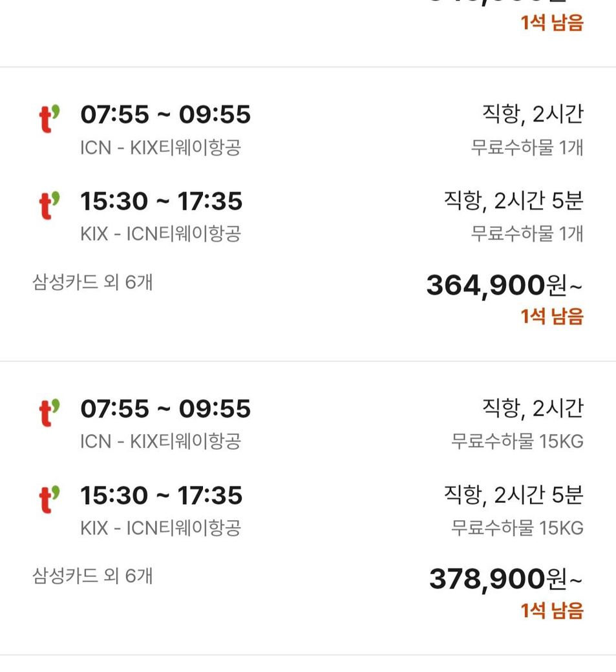Tap '직항, 2시간' in the 364,900원 fare
Screen dimensions: 616x672
(533, 114)
